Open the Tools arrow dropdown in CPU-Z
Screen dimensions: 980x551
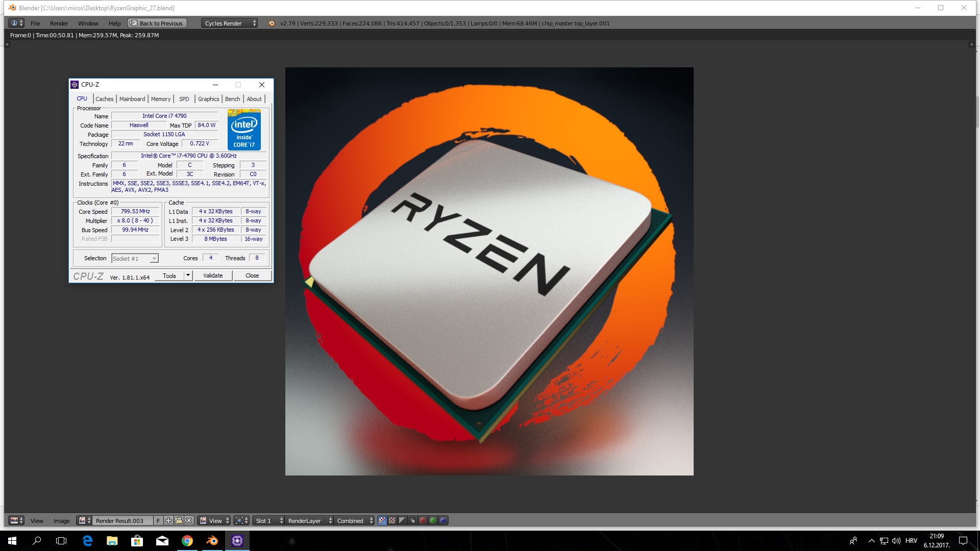pos(188,275)
